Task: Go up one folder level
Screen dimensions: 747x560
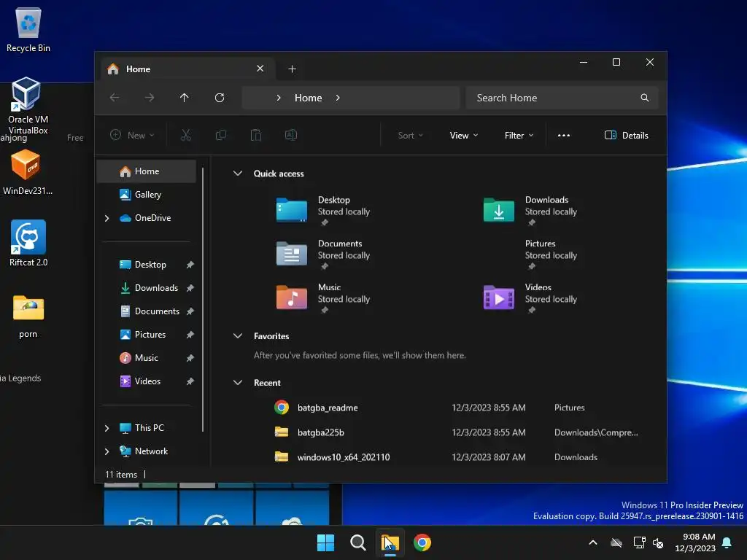Action: pos(185,98)
